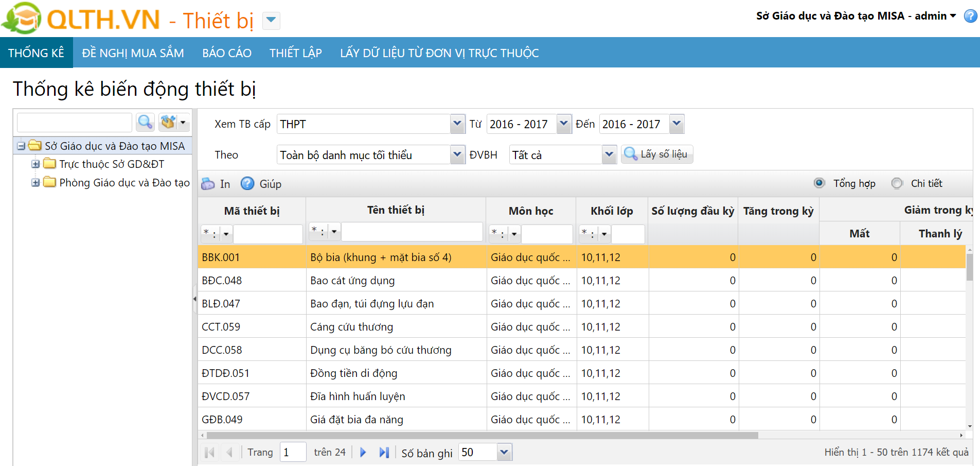Switch to ĐỀ NGHỊ MUA SẮM tab
Image resolution: width=980 pixels, height=466 pixels.
[x=133, y=53]
